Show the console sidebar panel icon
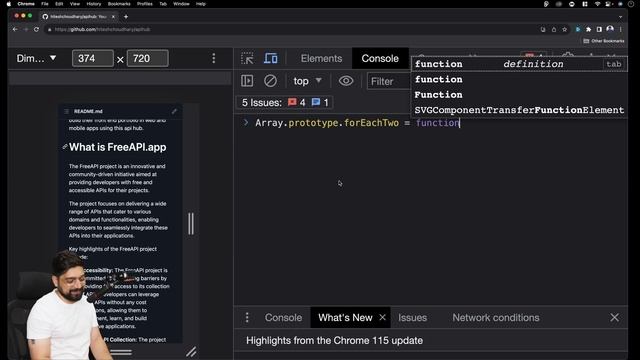Viewport: 640px width, 360px height. click(247, 81)
